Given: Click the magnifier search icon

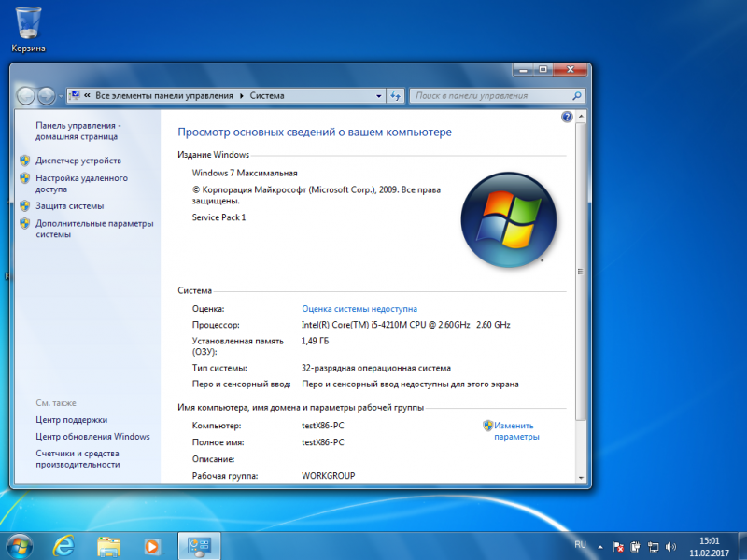Looking at the screenshot, I should (577, 96).
